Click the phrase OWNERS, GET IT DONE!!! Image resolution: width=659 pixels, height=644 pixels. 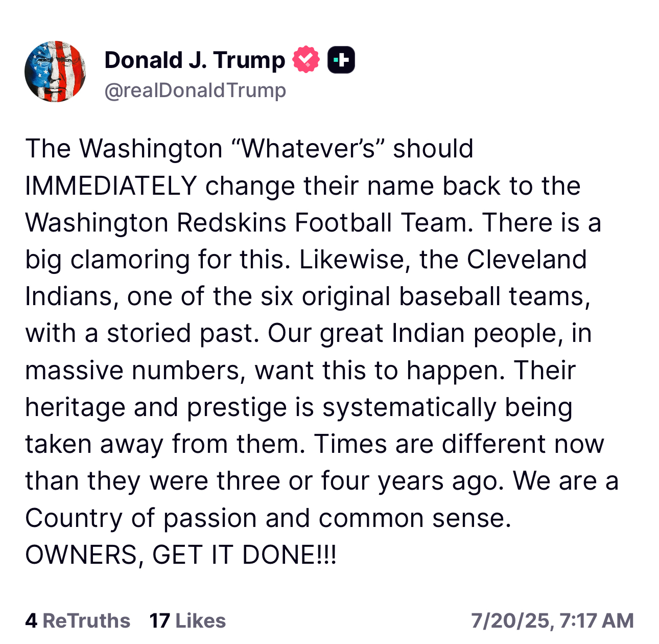point(181,555)
